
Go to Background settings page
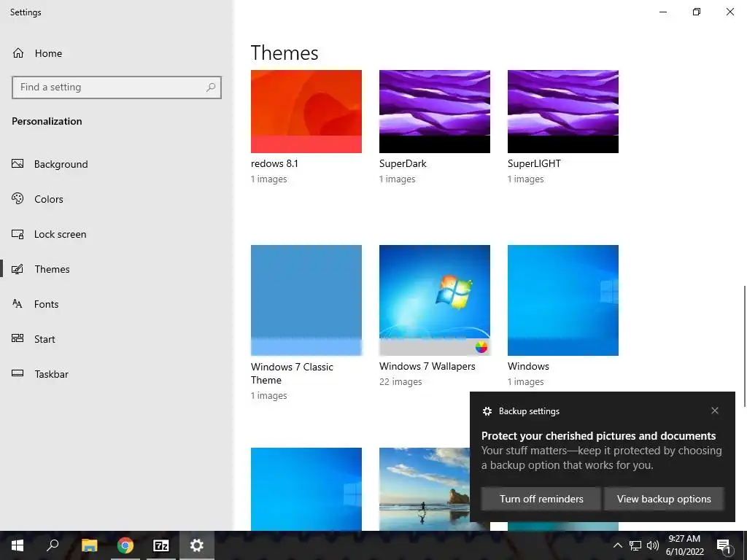[61, 164]
